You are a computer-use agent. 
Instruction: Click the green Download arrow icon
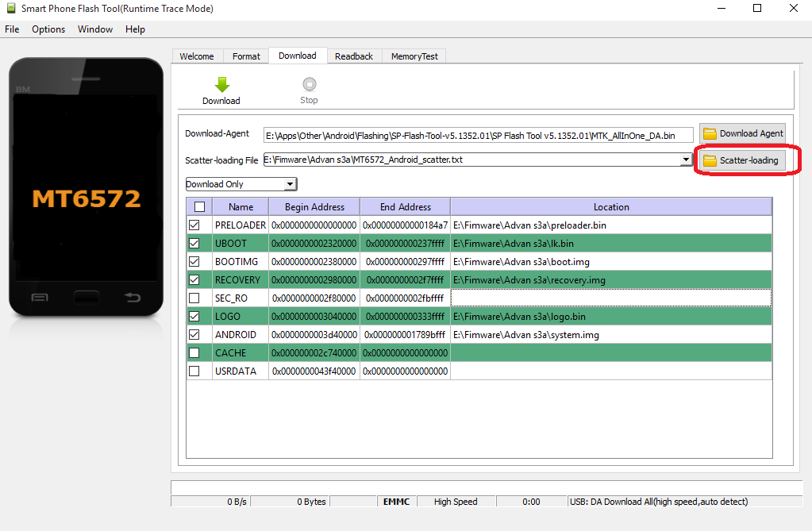tap(221, 85)
